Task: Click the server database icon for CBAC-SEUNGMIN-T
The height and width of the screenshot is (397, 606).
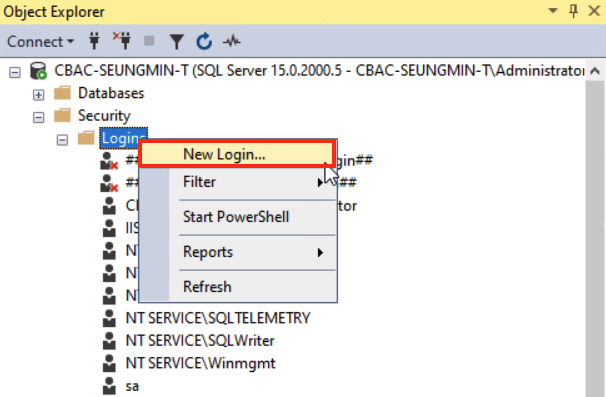Action: (38, 71)
